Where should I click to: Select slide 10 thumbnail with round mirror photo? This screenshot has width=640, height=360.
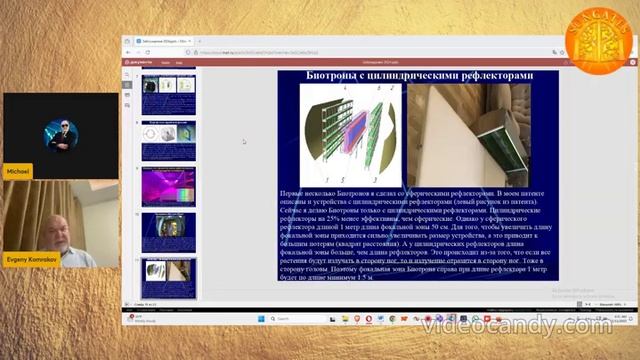[x=169, y=232]
